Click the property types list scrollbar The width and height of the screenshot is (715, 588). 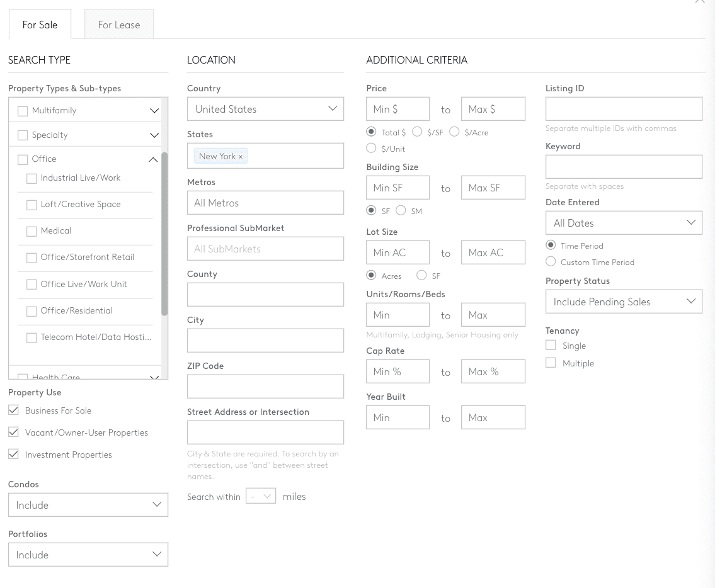(x=164, y=233)
